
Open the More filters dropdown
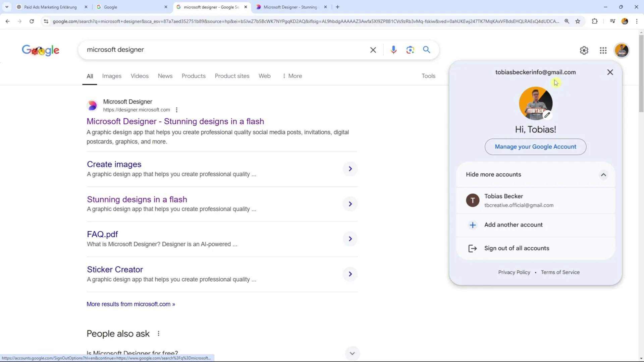click(x=292, y=76)
